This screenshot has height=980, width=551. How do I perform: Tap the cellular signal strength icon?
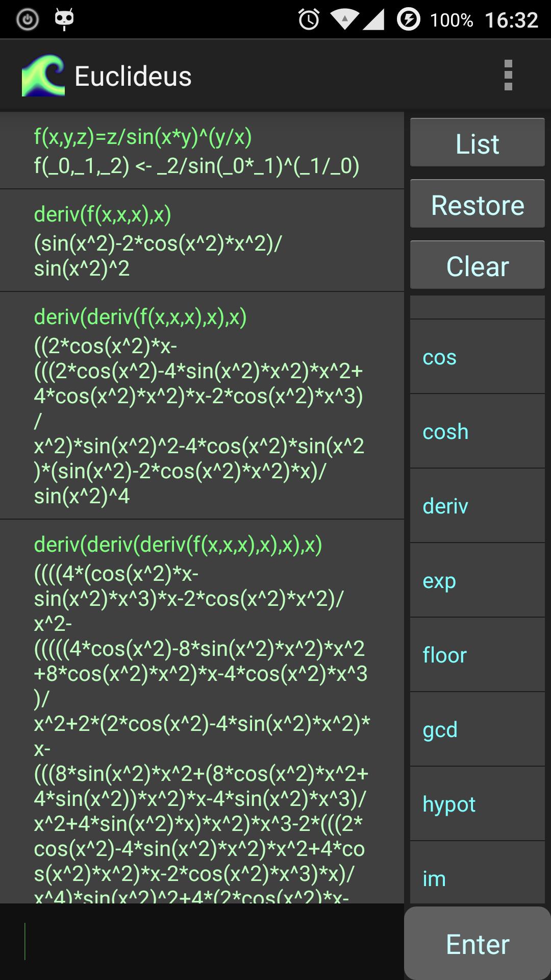coord(373,20)
